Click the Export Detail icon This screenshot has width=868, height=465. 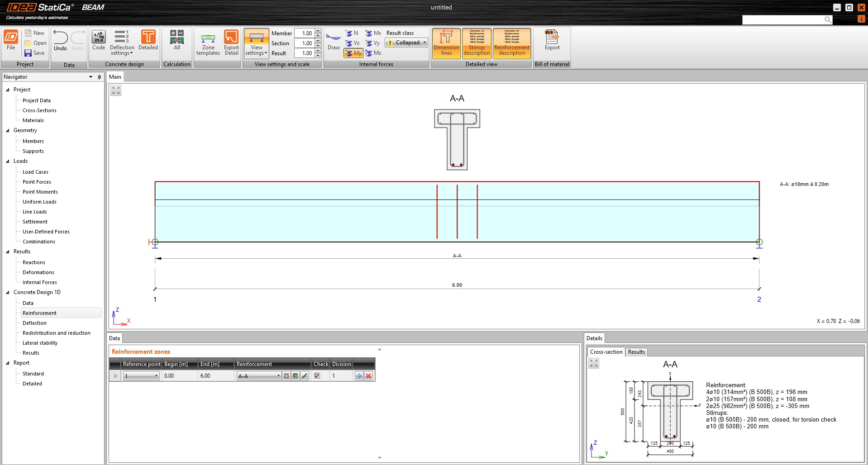tap(231, 43)
